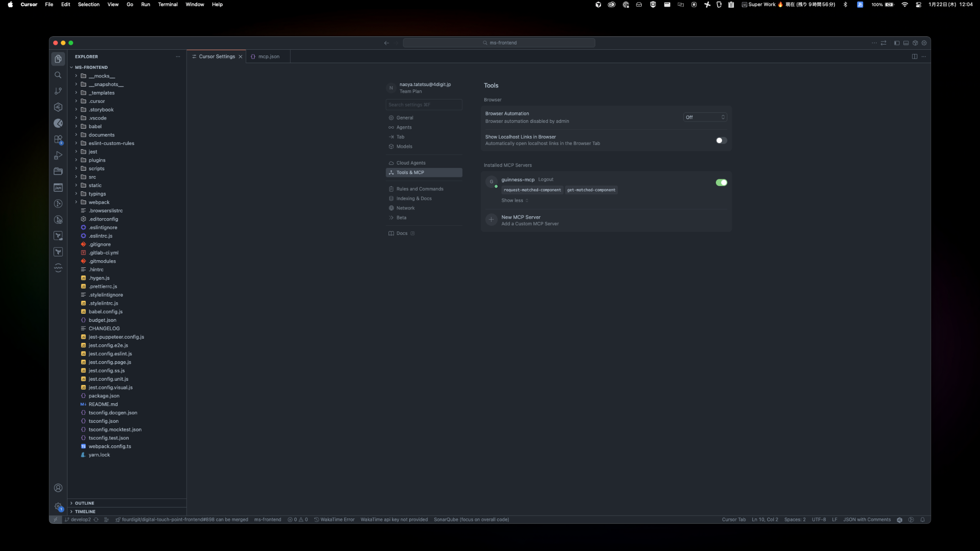Open Explorer more actions ellipsis
980x551 pixels.
tap(178, 56)
